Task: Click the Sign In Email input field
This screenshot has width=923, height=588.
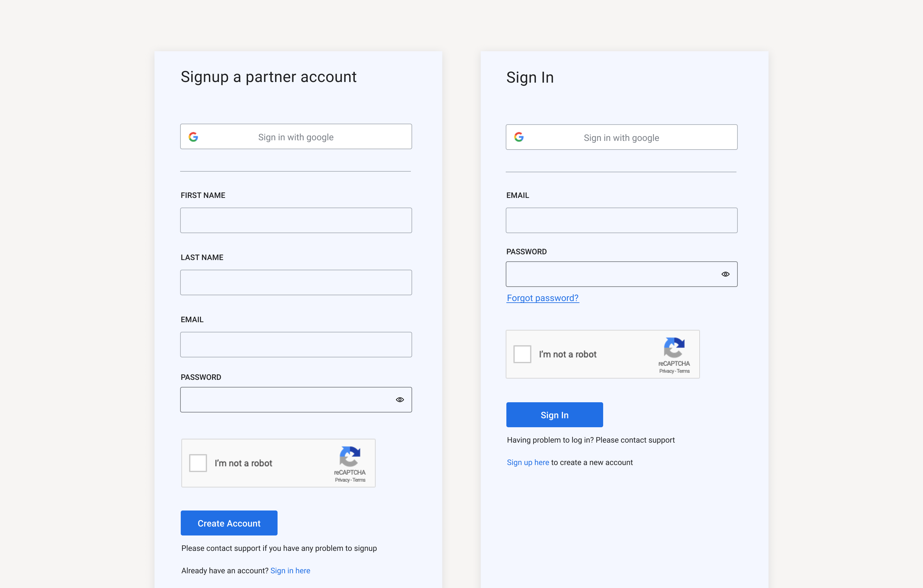Action: coord(621,220)
